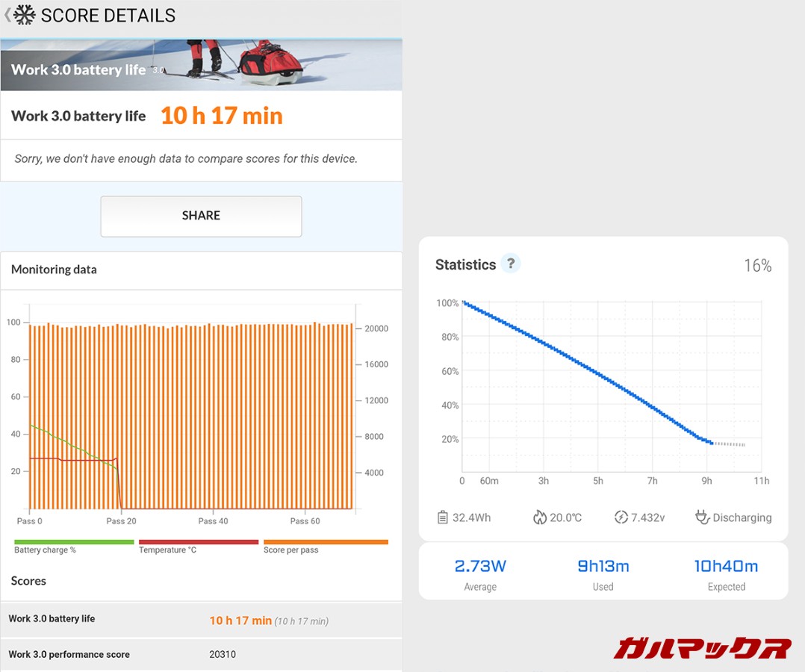The image size is (805, 672).
Task: Click the orange Score per pass legend bar
Action: [x=326, y=542]
